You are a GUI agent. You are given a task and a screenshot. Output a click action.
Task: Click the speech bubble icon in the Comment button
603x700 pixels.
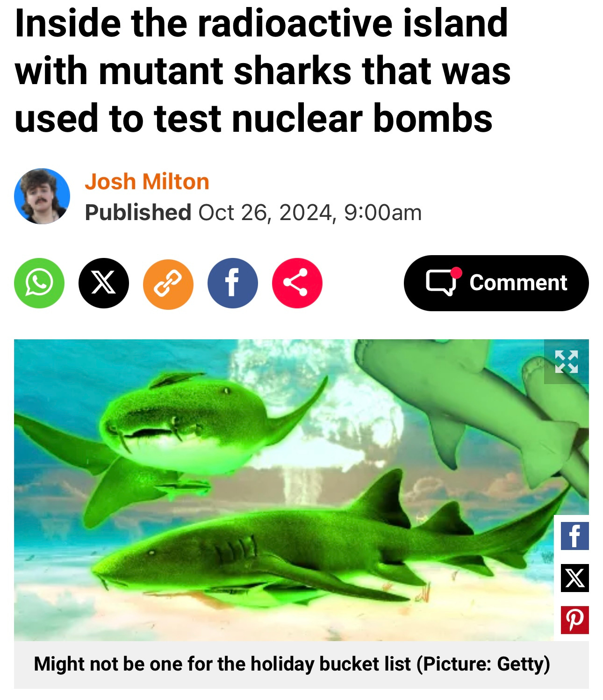tap(440, 283)
